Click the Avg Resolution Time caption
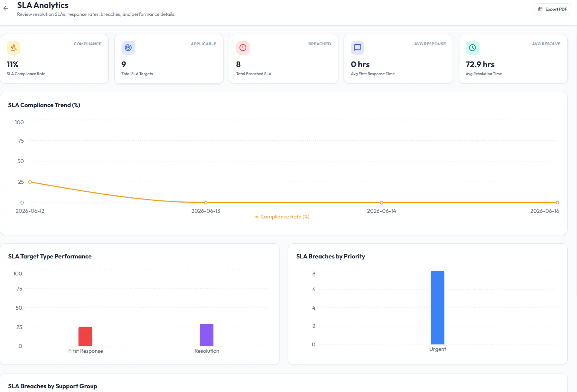 pos(484,74)
